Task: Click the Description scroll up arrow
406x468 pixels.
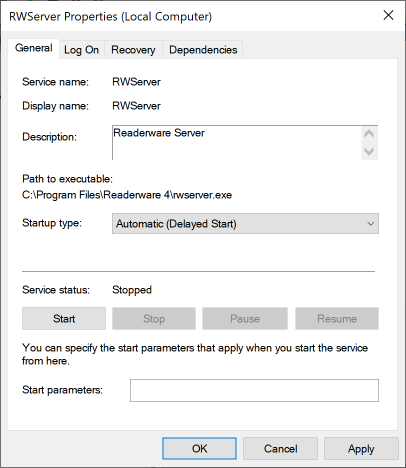Action: tap(369, 134)
